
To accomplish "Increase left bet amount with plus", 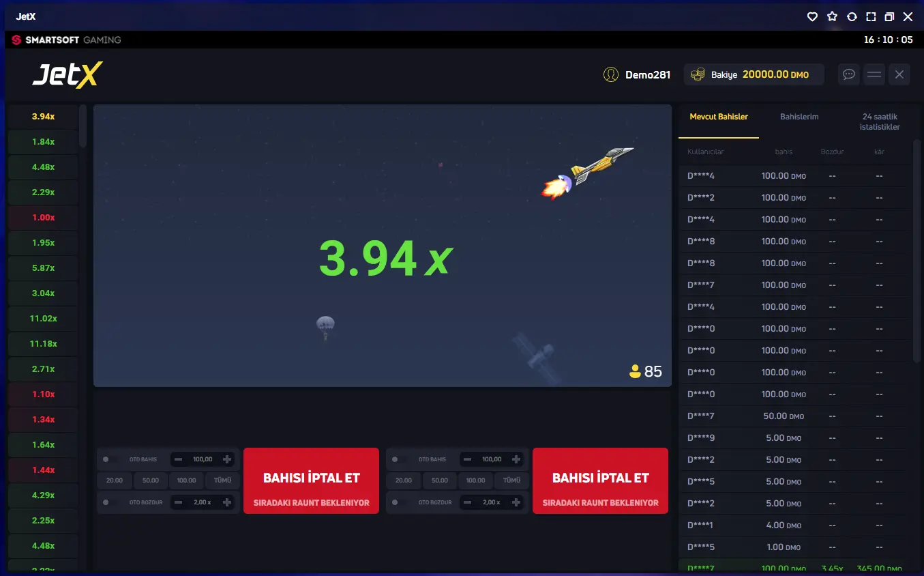I will click(x=227, y=459).
